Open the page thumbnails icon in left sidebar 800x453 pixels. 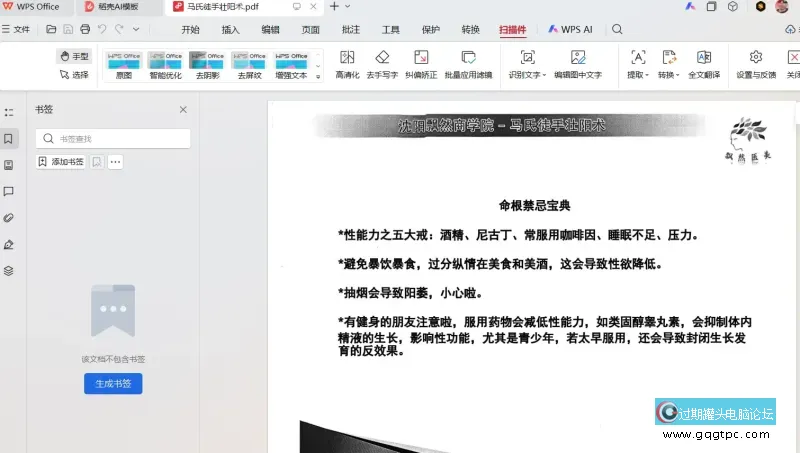tap(9, 165)
